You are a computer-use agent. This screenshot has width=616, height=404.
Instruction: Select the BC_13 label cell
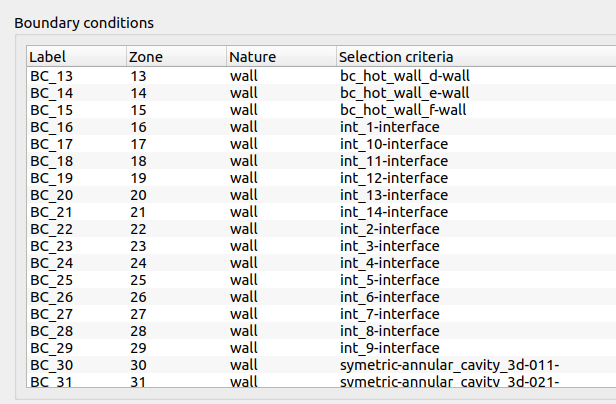51,76
